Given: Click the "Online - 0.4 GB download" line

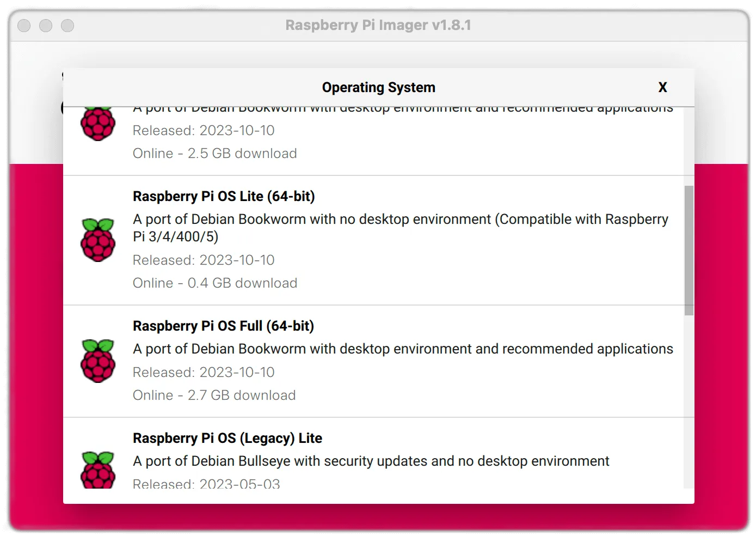Looking at the screenshot, I should point(215,283).
